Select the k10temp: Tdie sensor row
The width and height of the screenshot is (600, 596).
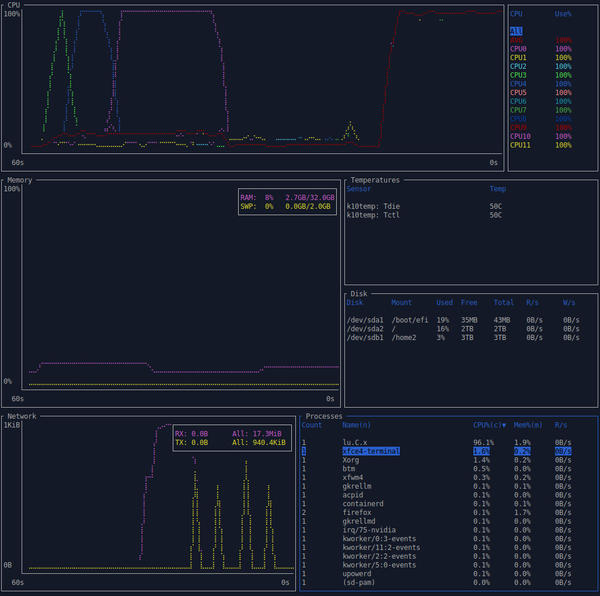(x=424, y=207)
